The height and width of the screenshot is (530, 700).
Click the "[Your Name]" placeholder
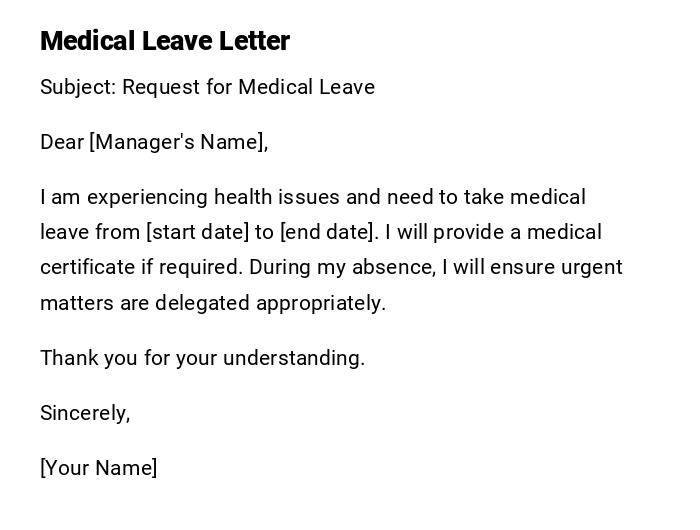pos(99,468)
